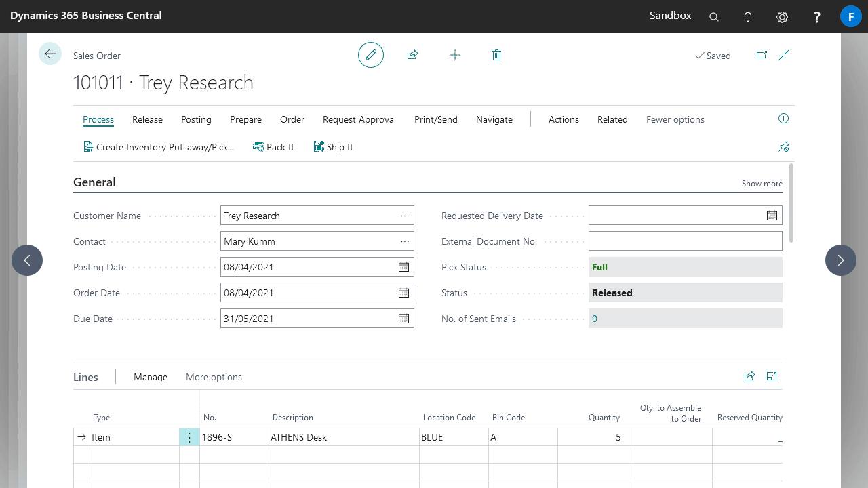Open Order Date calendar picker
Image resolution: width=868 pixels, height=488 pixels.
403,293
